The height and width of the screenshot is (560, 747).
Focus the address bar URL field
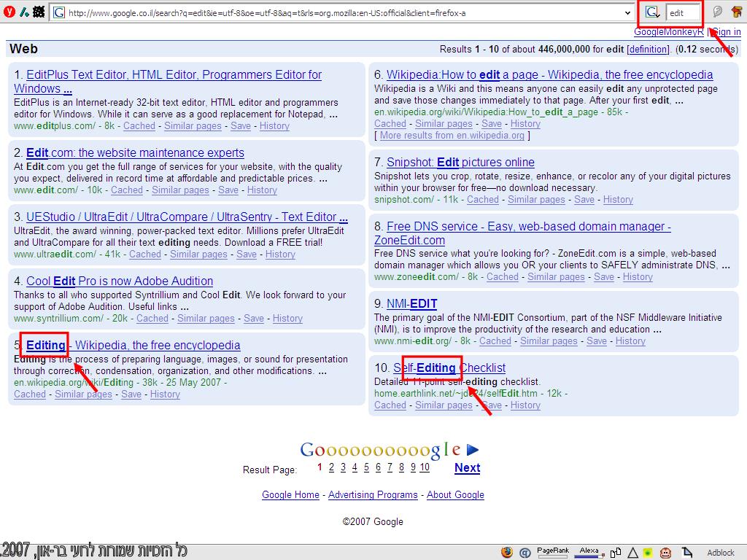pyautogui.click(x=342, y=13)
